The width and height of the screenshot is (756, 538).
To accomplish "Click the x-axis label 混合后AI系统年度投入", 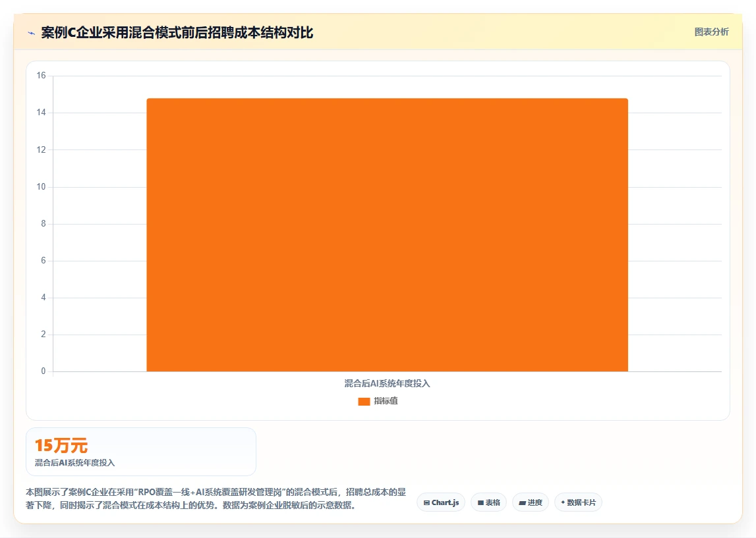I will pos(387,383).
